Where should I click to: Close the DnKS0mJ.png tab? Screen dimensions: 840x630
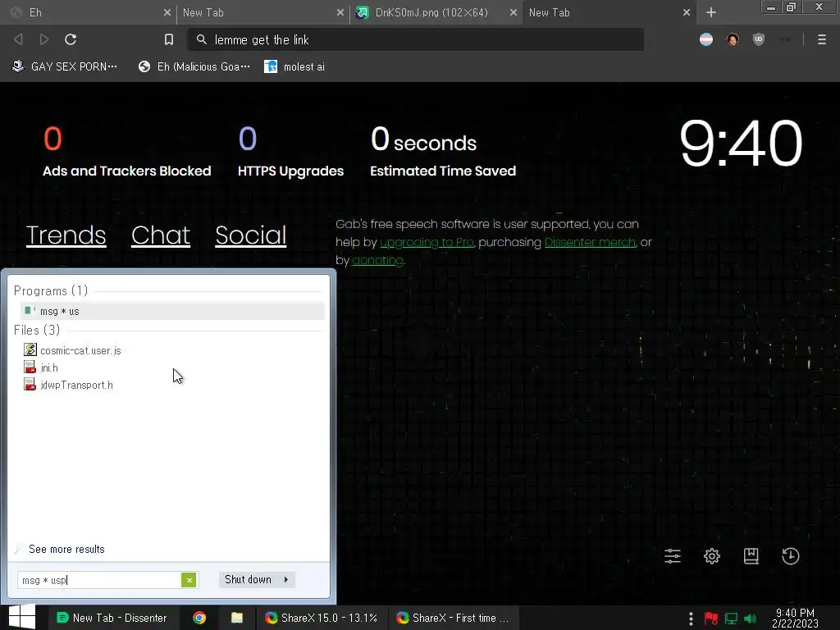[514, 12]
